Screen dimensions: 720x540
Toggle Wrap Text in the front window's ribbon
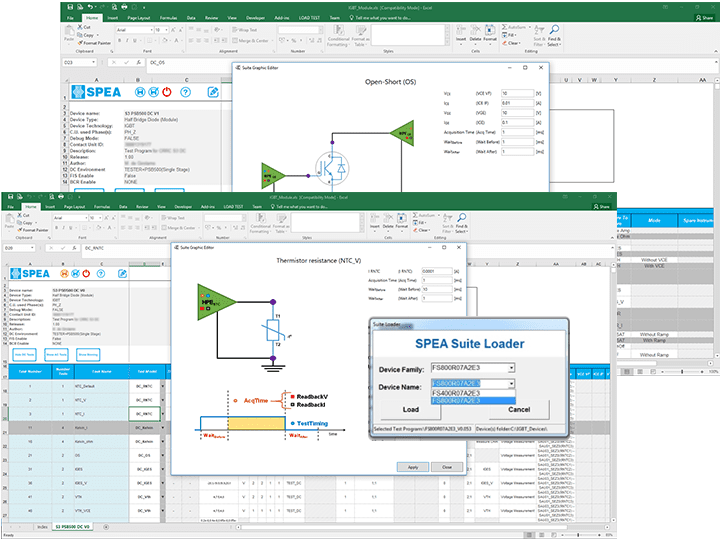173,218
